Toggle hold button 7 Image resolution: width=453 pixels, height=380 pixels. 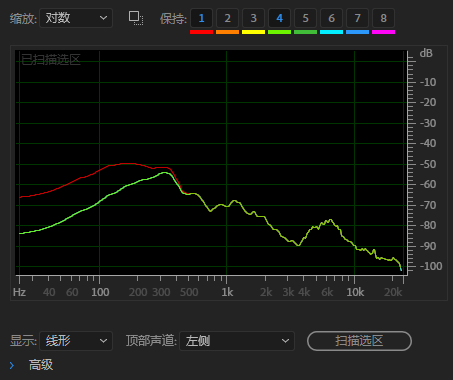[x=357, y=18]
